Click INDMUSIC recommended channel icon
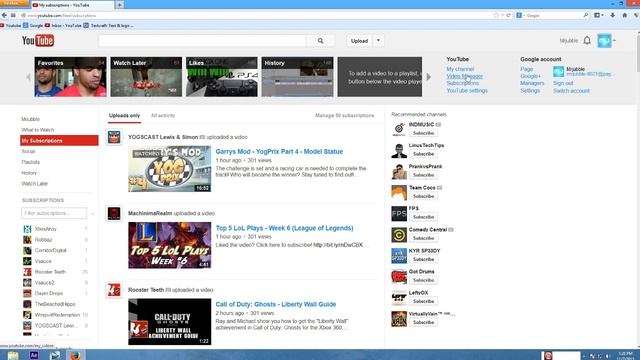 (399, 129)
